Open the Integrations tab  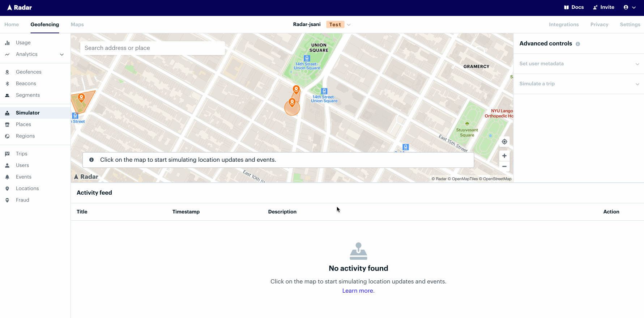pyautogui.click(x=564, y=25)
